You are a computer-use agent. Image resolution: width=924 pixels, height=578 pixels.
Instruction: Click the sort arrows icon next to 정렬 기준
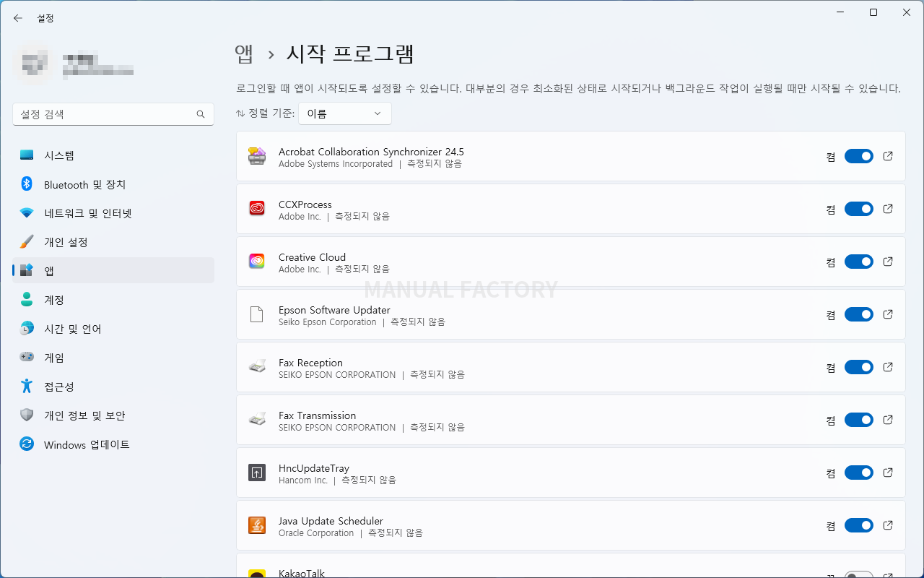[x=240, y=113]
